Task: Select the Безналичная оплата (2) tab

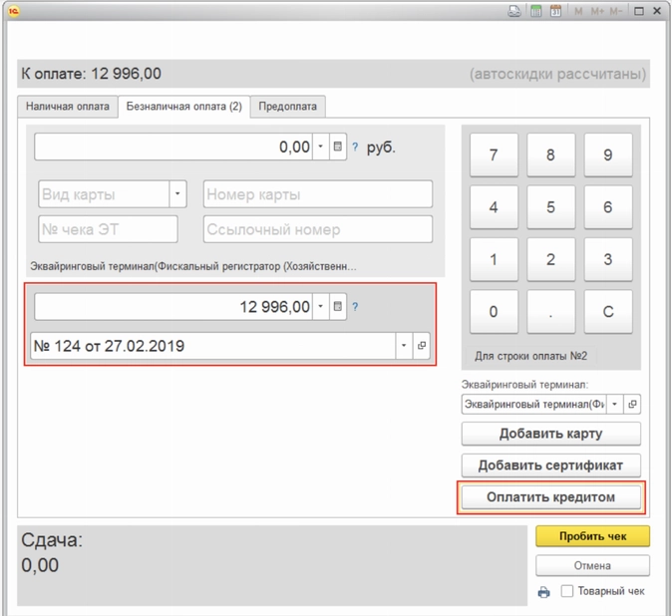Action: tap(184, 107)
